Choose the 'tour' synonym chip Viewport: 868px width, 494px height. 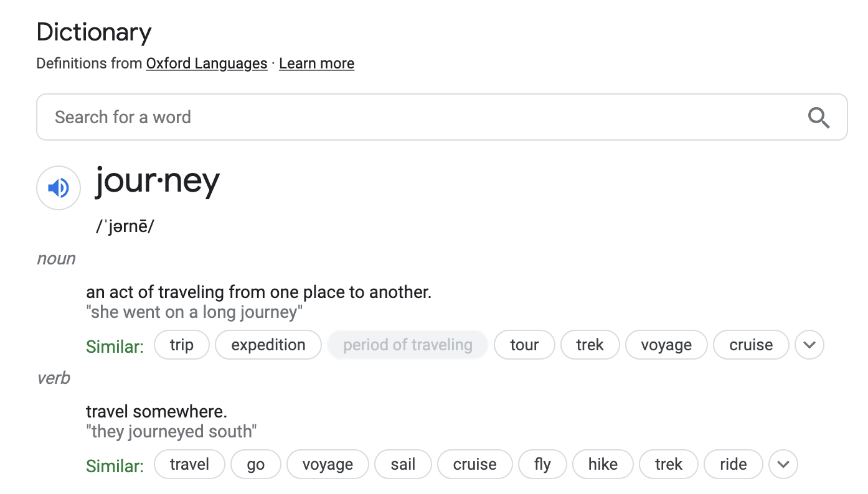pyautogui.click(x=524, y=345)
